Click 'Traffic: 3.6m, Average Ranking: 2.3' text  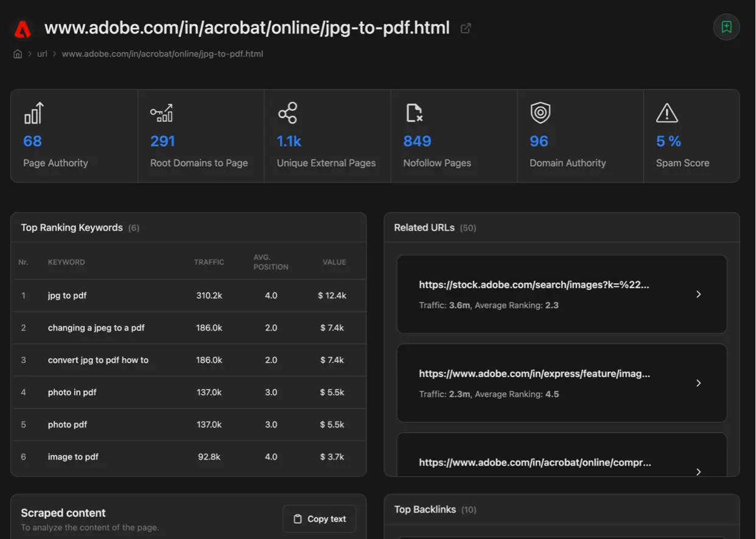click(x=489, y=305)
